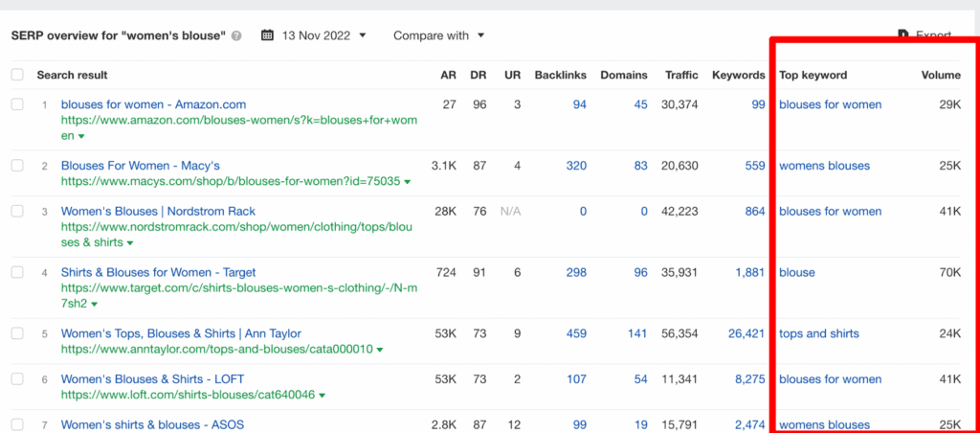Image resolution: width=980 pixels, height=433 pixels.
Task: Open Women's Tops, Blouses & Shirts Ann Taylor link
Action: click(x=181, y=333)
